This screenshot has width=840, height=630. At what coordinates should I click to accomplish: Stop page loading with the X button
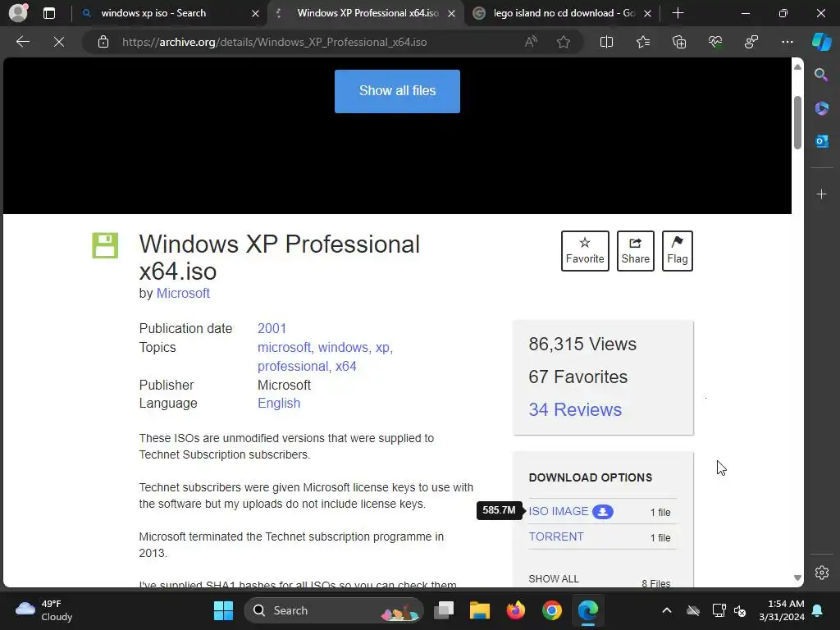pos(59,42)
